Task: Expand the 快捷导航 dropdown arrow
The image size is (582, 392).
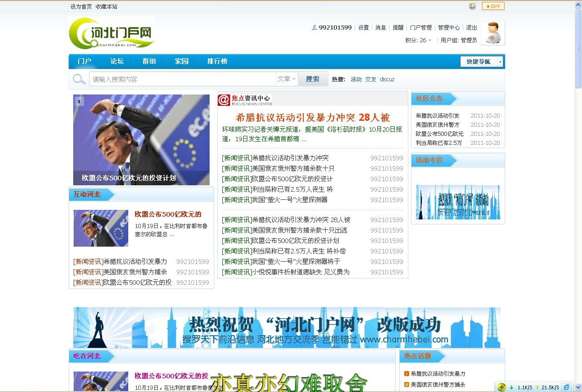Action: click(x=500, y=61)
